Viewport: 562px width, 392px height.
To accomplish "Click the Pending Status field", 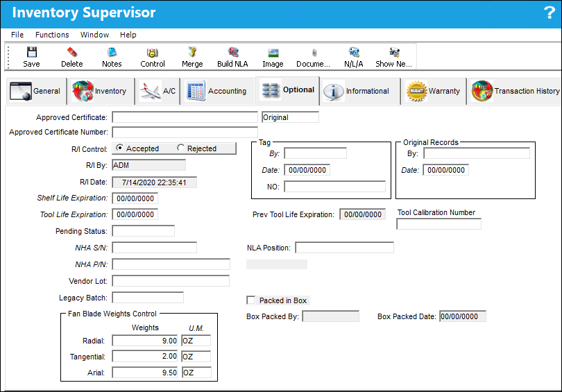I will (144, 231).
